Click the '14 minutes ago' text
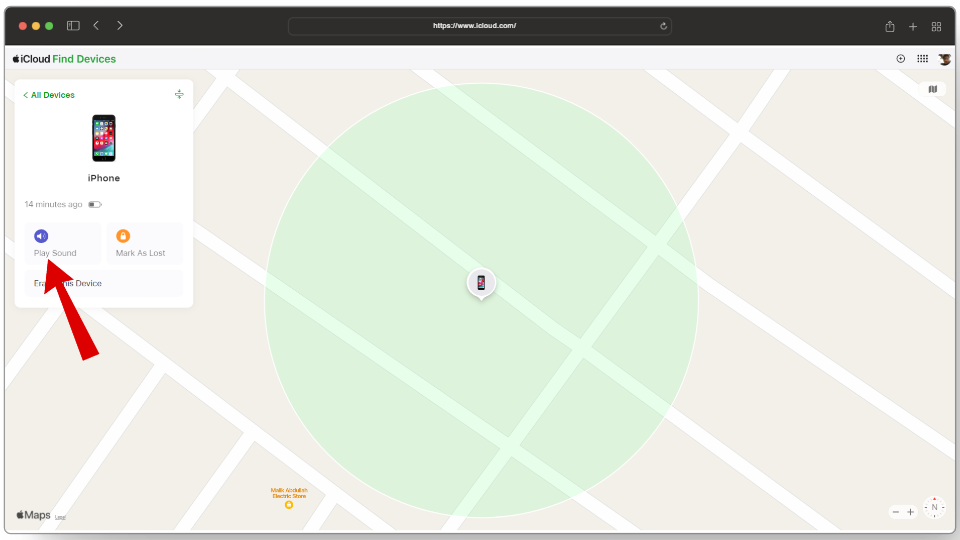Image resolution: width=960 pixels, height=540 pixels. (53, 204)
